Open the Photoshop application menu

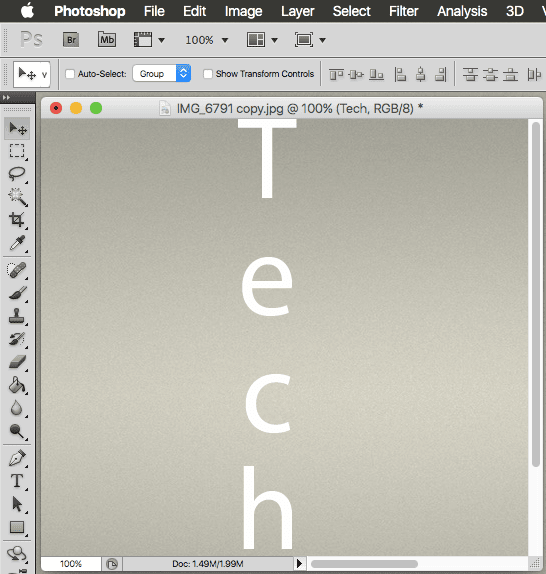(90, 11)
